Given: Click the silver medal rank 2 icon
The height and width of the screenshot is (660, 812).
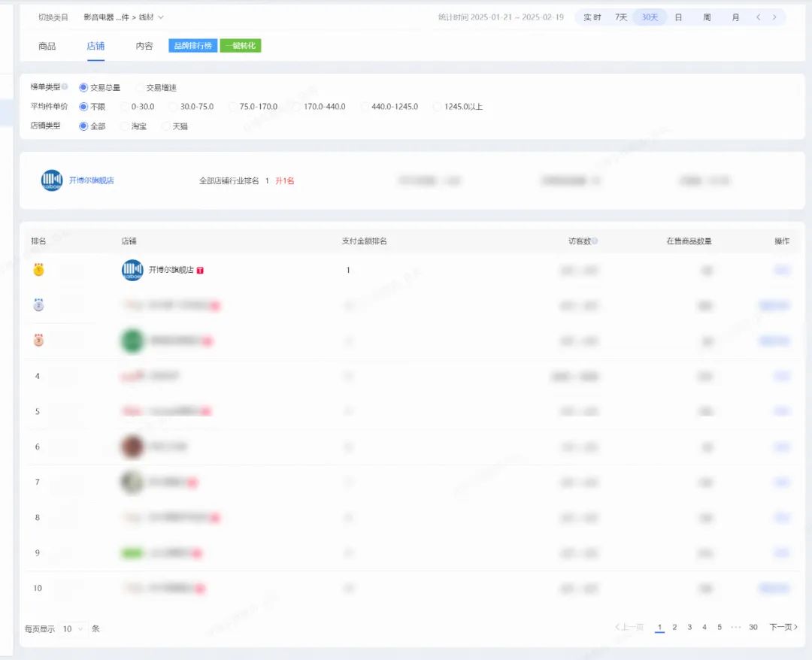Looking at the screenshot, I should [38, 305].
